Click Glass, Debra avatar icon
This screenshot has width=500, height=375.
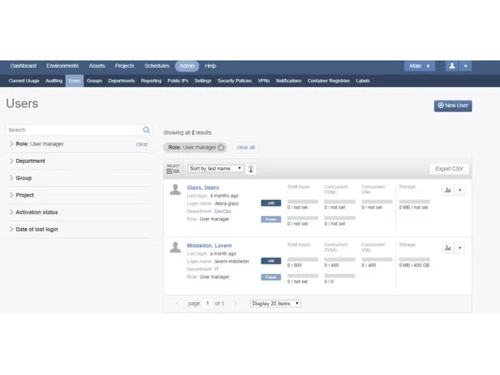(175, 190)
